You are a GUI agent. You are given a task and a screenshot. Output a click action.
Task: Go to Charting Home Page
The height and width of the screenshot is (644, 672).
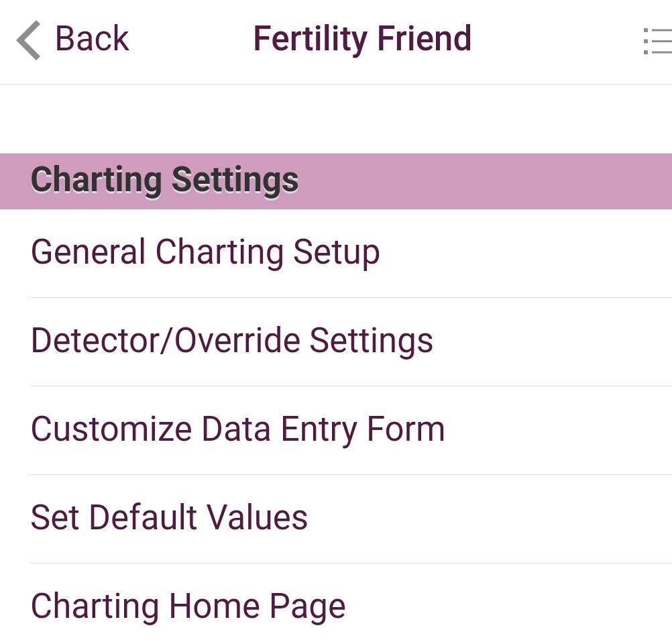188,606
